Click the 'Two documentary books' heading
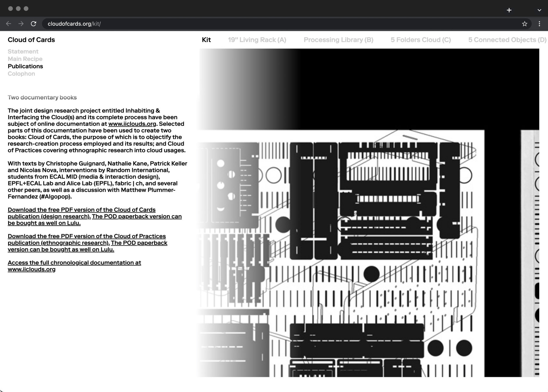The image size is (548, 392). pyautogui.click(x=42, y=98)
